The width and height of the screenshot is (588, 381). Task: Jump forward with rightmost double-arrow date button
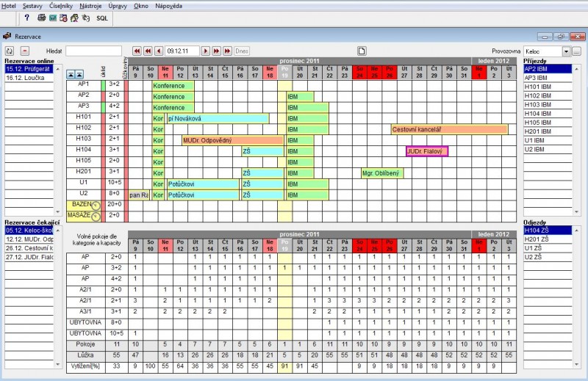pyautogui.click(x=227, y=51)
